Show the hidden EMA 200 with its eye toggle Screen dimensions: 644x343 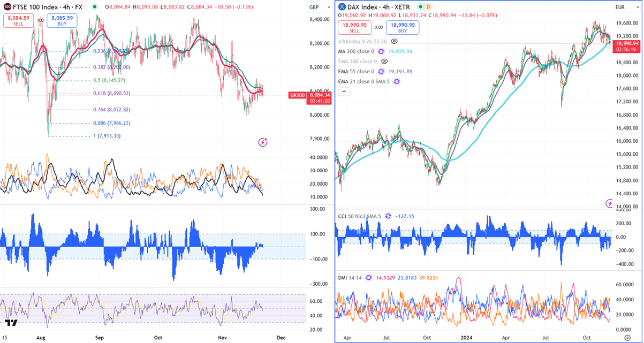pos(384,62)
